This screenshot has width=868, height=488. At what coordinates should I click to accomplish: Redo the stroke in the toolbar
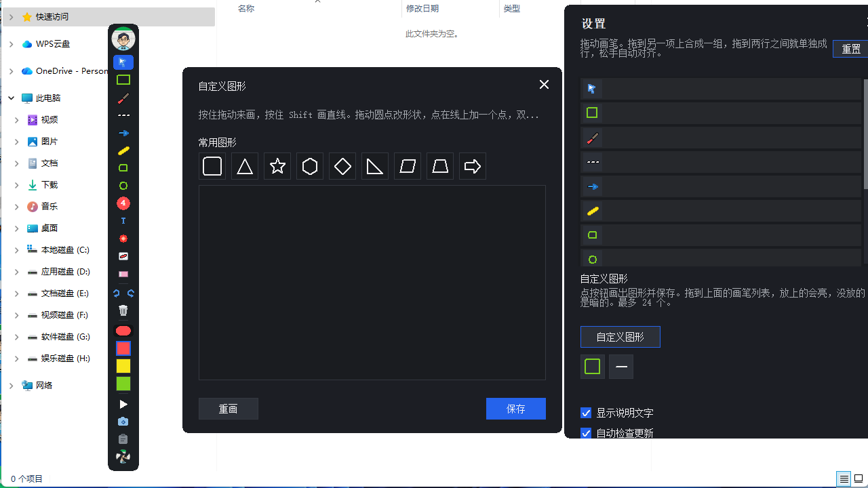pos(131,293)
